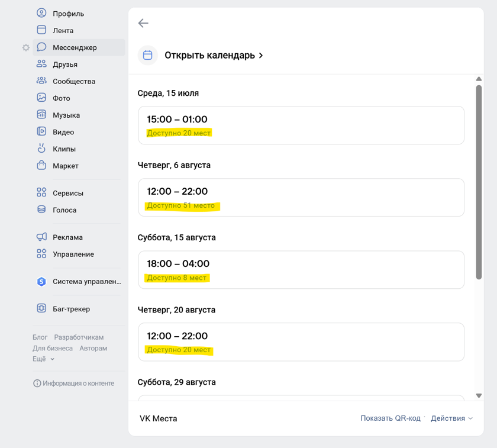Image resolution: width=497 pixels, height=448 pixels.
Task: Open the Профиль icon in sidebar
Action: pos(41,13)
